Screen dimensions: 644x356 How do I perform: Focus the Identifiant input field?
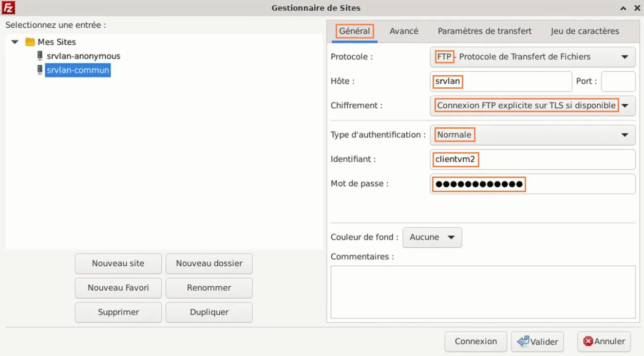tap(533, 159)
